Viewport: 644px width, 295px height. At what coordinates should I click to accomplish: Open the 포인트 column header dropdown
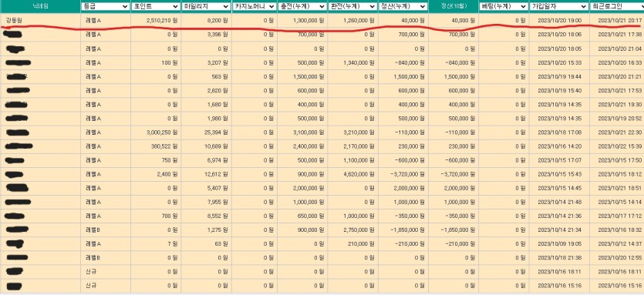pyautogui.click(x=156, y=6)
